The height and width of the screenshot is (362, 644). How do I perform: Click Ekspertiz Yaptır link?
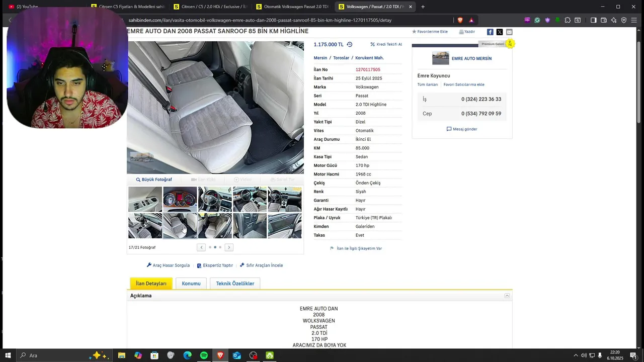(215, 265)
